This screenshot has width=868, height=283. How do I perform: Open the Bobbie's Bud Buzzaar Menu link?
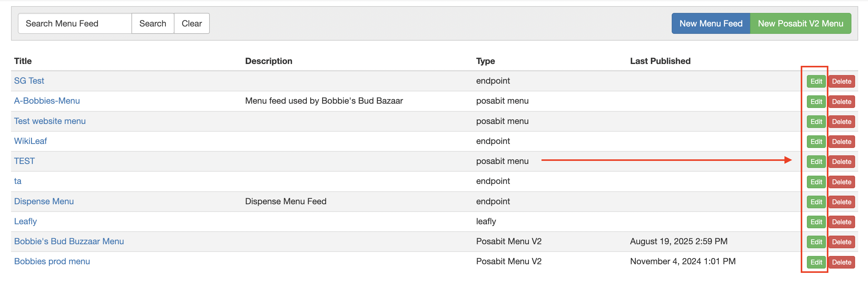(69, 241)
